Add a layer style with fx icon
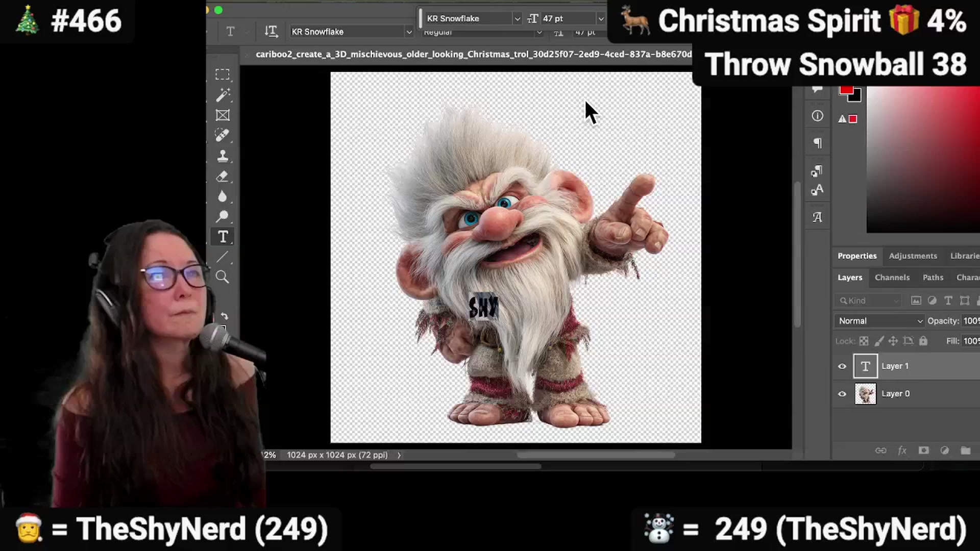 (902, 450)
